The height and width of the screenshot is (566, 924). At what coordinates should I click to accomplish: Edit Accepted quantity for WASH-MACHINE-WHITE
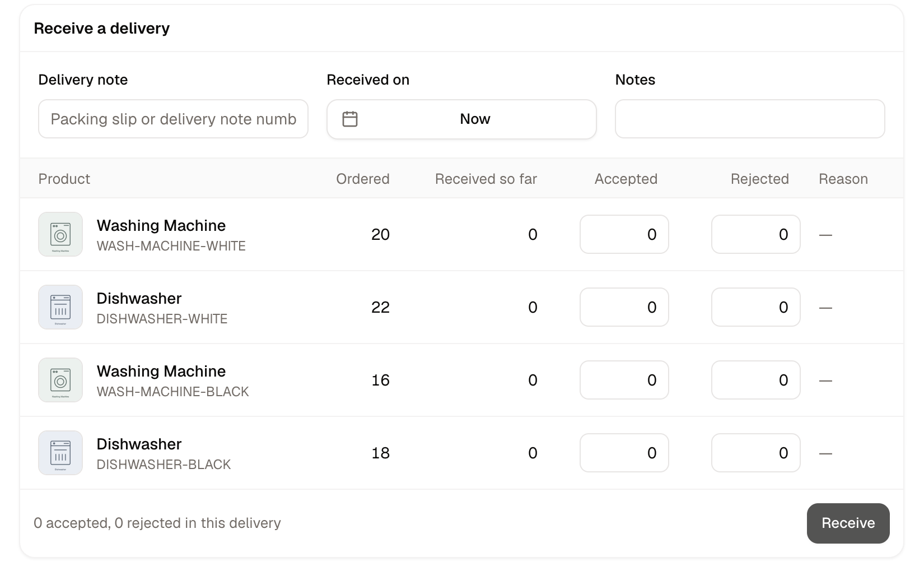(x=624, y=234)
